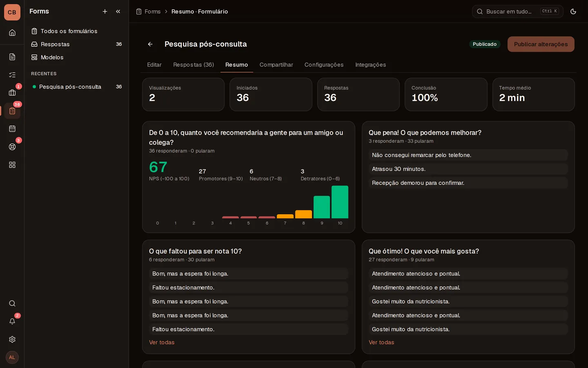
Task: Click the CB workspace logo
Action: click(x=12, y=12)
